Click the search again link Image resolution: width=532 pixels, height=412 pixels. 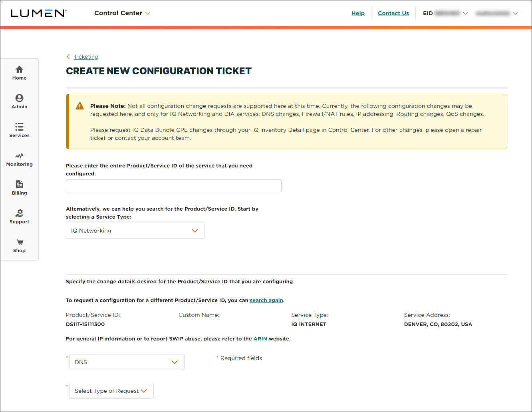266,300
